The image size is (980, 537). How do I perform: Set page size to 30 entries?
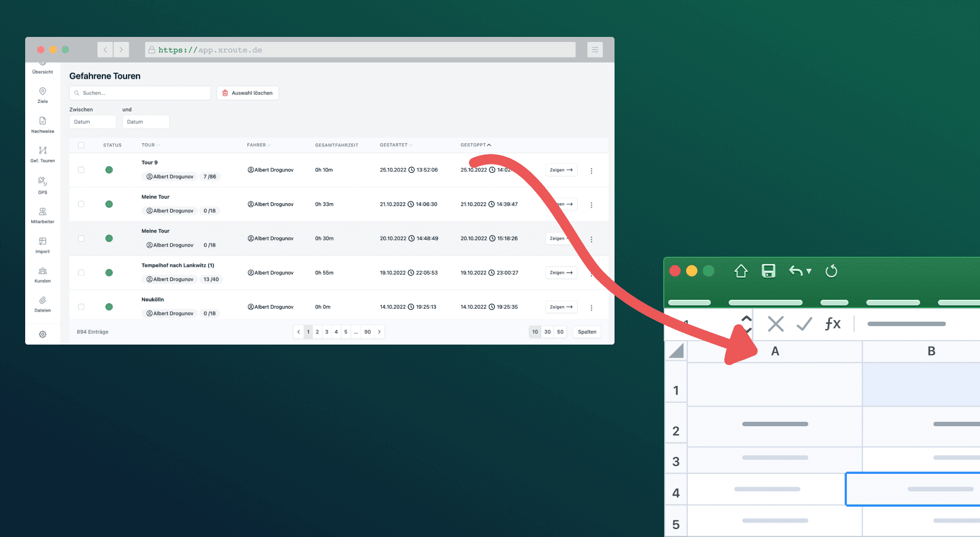(x=547, y=331)
